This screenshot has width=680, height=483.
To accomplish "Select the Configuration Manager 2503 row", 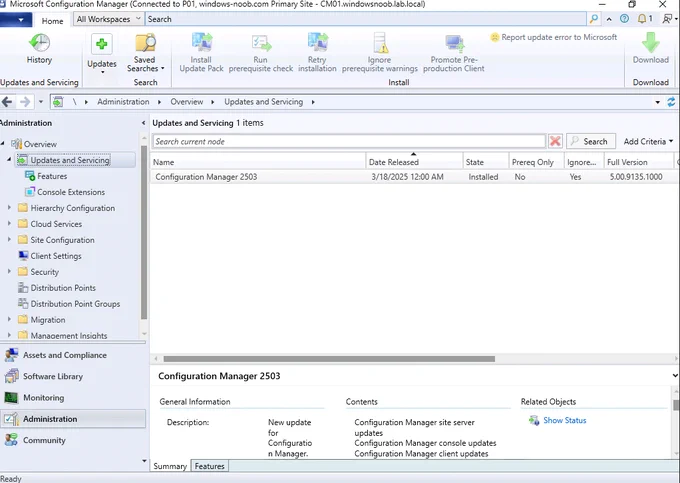I will pos(414,177).
